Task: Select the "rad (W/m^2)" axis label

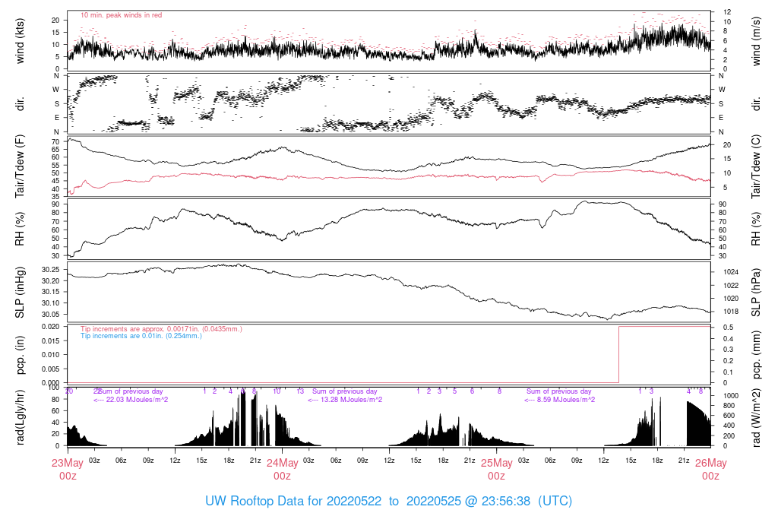Action: (756, 417)
